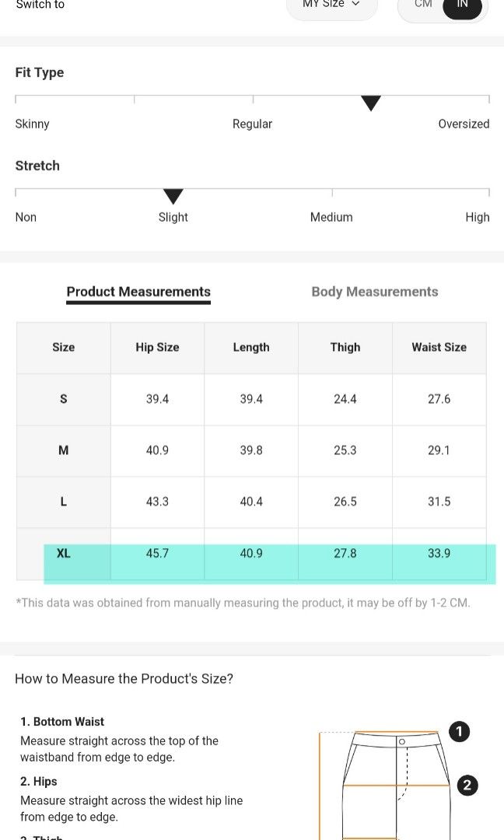Click the Fit Type triangle marker
Screen dimensions: 504x840
tap(371, 103)
